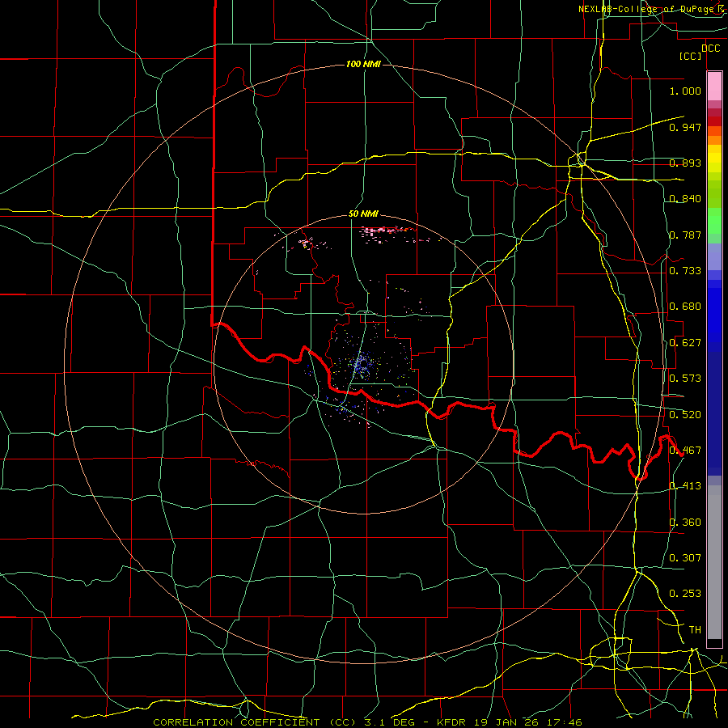The width and height of the screenshot is (728, 728).
Task: Pick the lavender segment of the color bar
Action: click(714, 256)
